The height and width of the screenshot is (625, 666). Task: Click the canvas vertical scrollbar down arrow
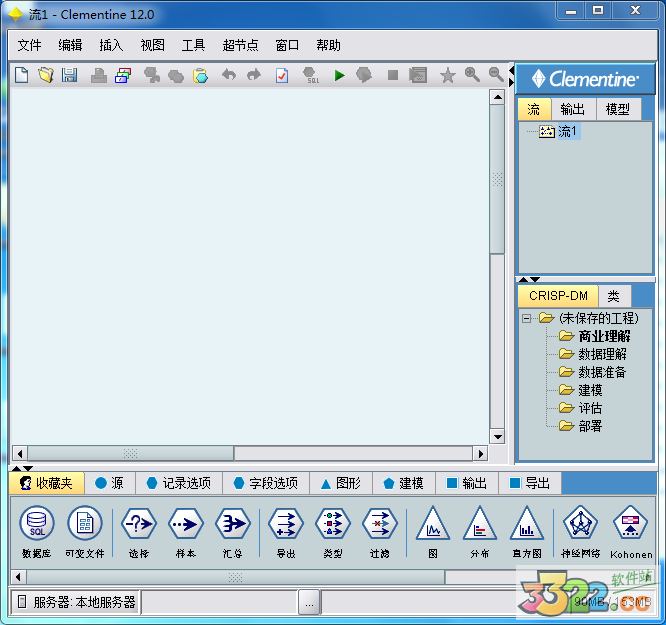click(x=497, y=436)
